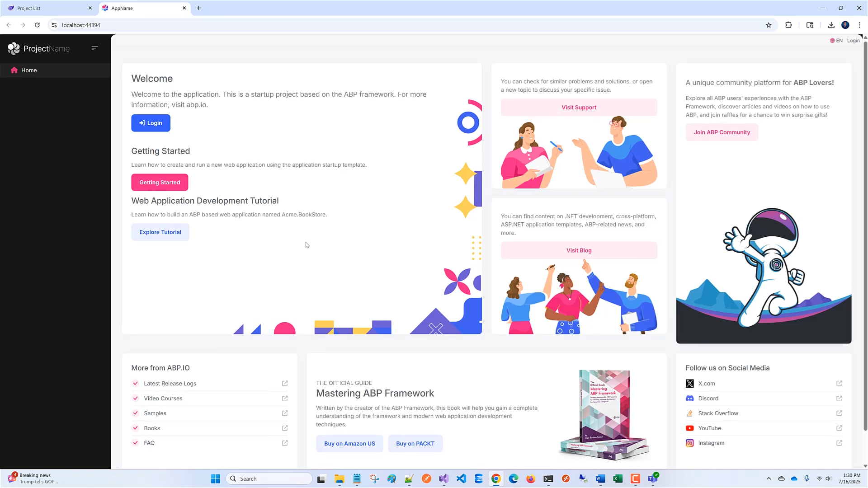This screenshot has height=488, width=868.
Task: Open a new browser tab
Action: [198, 8]
